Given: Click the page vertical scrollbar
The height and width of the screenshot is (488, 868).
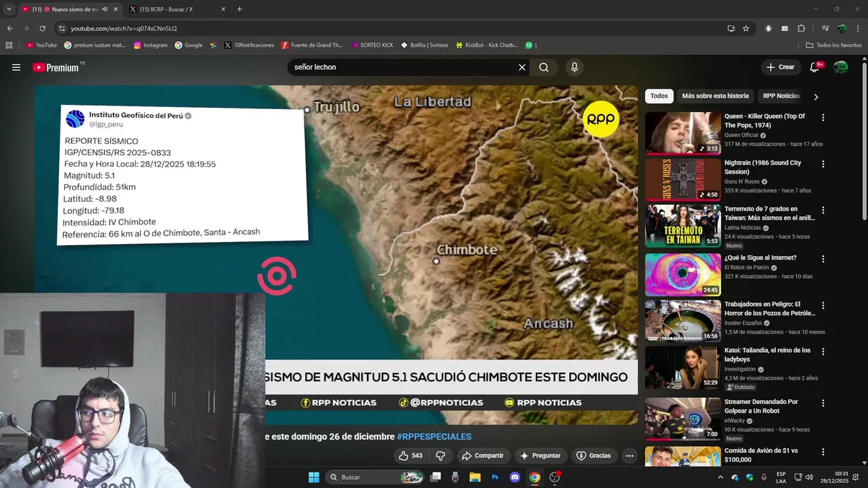Looking at the screenshot, I should click(x=864, y=140).
